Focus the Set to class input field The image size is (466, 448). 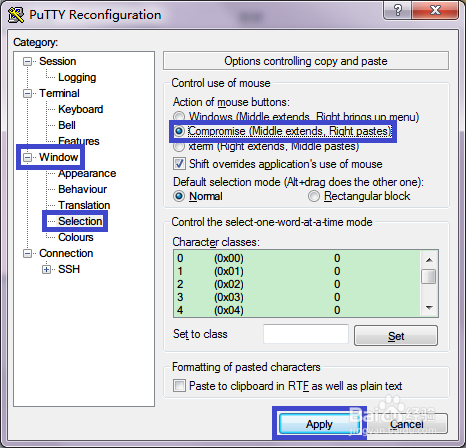pos(306,334)
